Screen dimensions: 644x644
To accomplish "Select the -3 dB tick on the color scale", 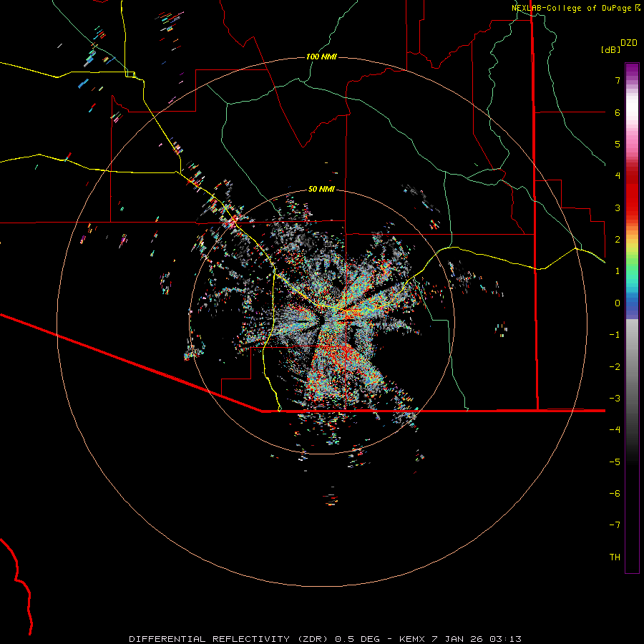I will click(615, 399).
